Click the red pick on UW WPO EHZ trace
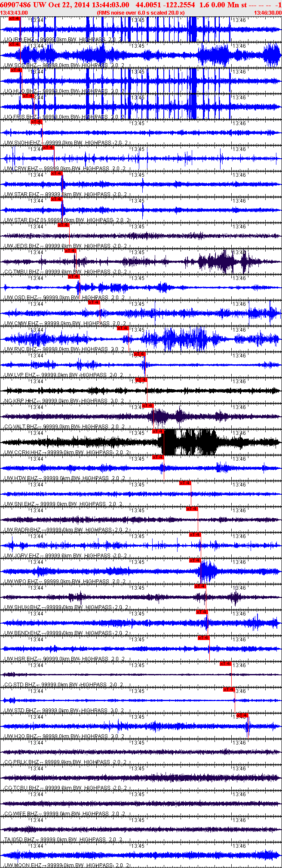 (195, 560)
